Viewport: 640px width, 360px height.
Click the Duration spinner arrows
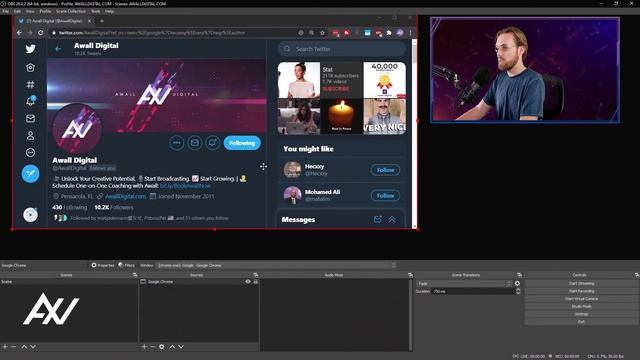(x=518, y=291)
